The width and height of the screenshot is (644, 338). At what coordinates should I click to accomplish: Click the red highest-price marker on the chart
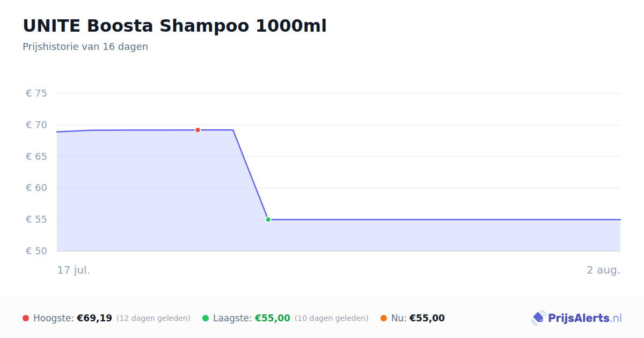coord(197,130)
